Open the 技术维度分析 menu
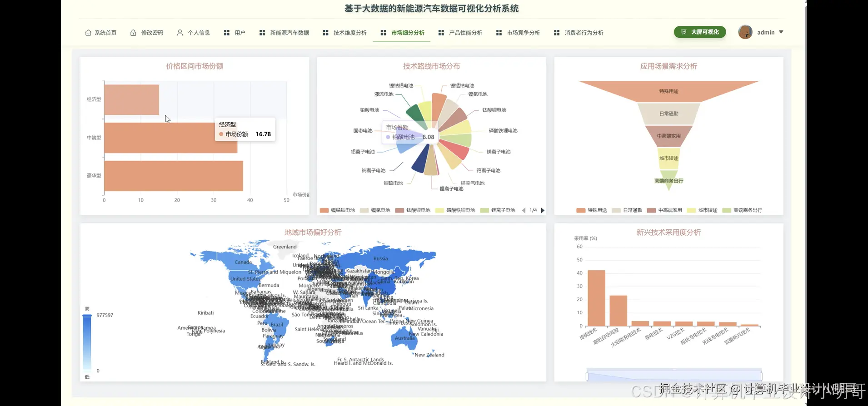868x406 pixels. tap(344, 33)
